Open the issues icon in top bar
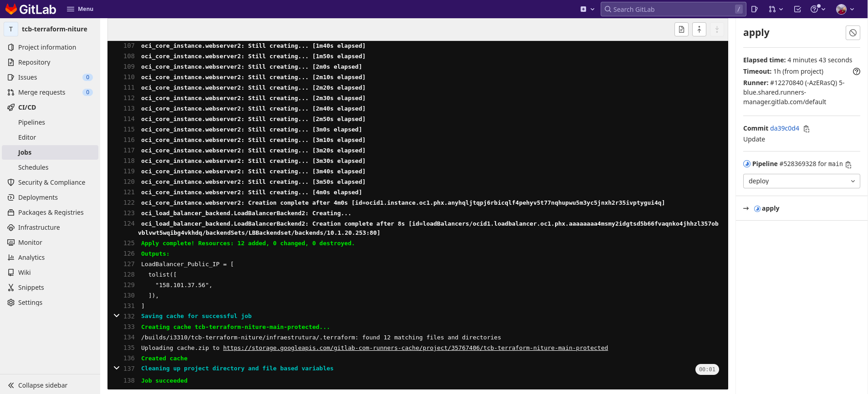 tap(754, 9)
